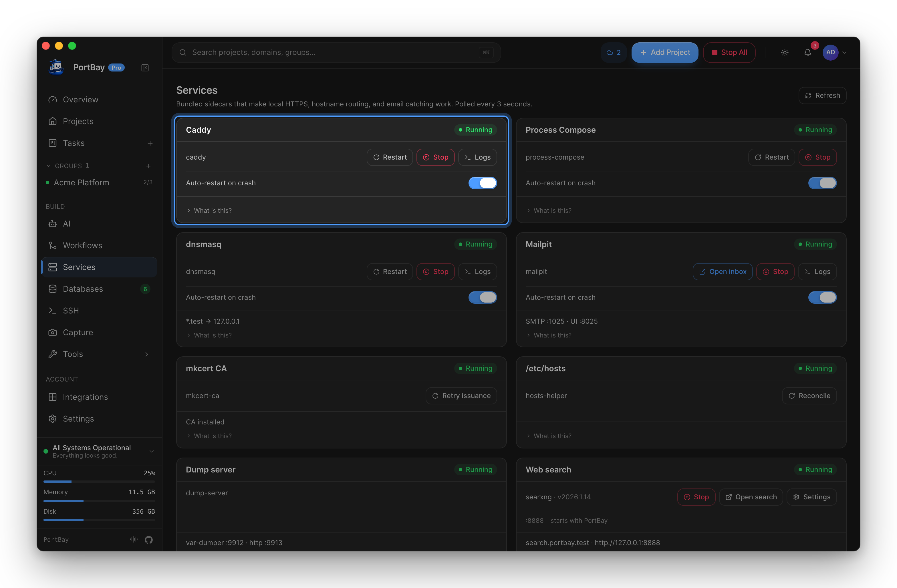Open Workflows in sidebar
This screenshot has width=897, height=588.
click(100, 246)
